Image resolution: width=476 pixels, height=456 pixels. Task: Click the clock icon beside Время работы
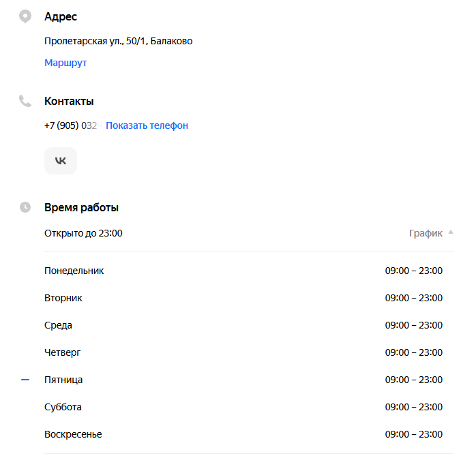(x=25, y=207)
